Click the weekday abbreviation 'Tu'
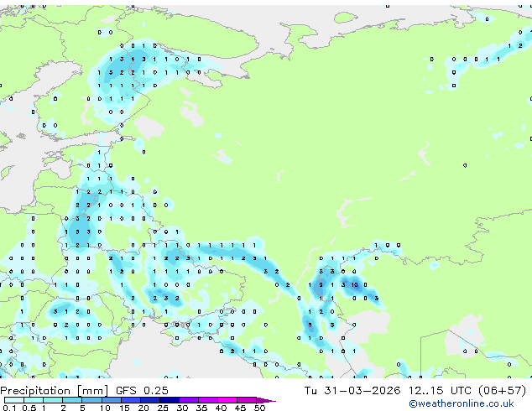532x411 pixels. click(x=310, y=391)
